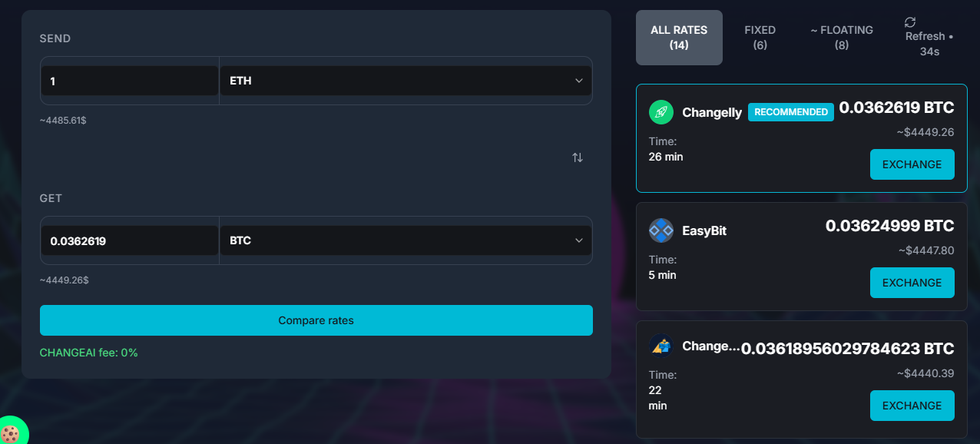
Task: Click the 0.0362619 BTC rate in Changelly card
Action: (896, 108)
